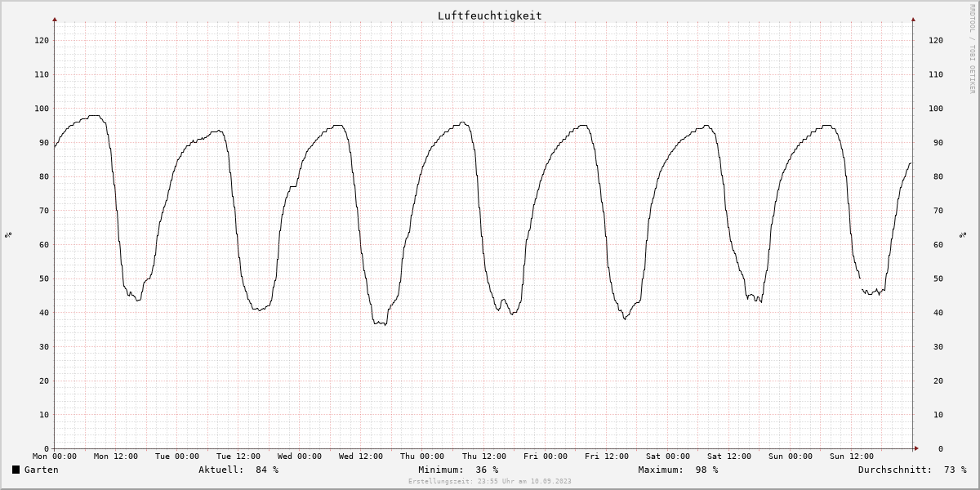Click the Erstellungszeit timestamp footer text
Screen dimensions: 980x490
click(x=490, y=481)
